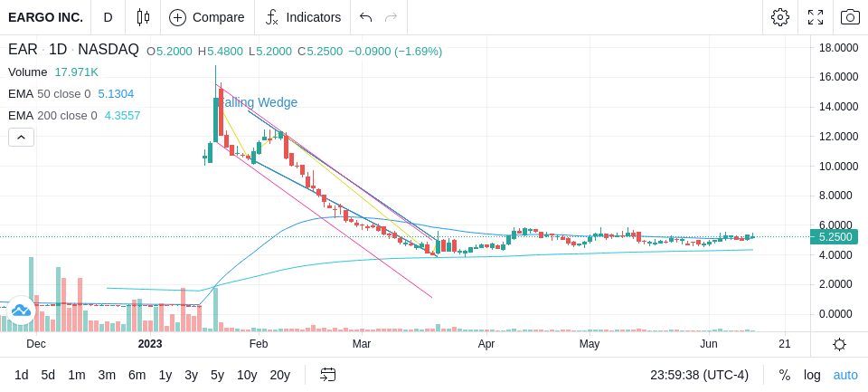Select the 6m time range
Screen dimensions: 868x392
click(137, 376)
